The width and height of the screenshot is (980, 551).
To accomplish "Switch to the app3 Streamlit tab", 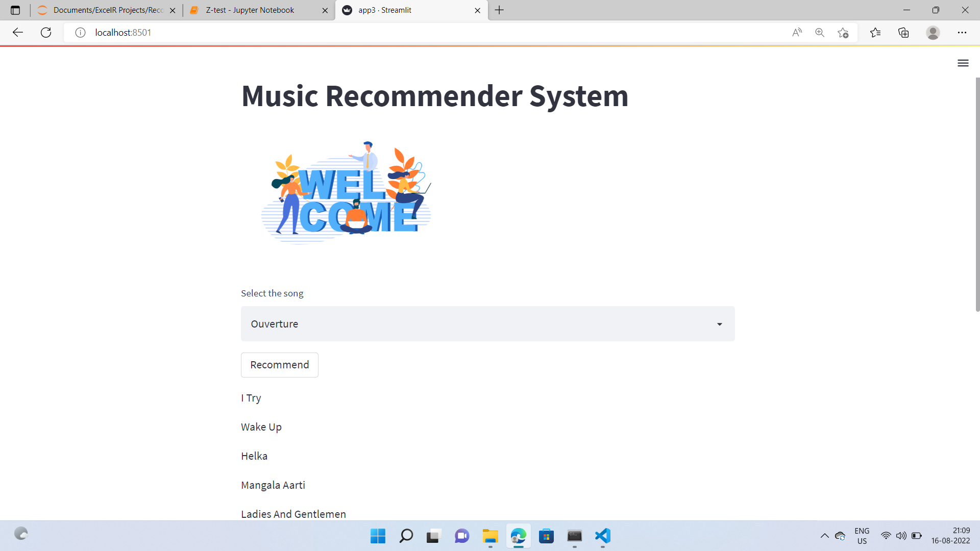I will tap(403, 10).
